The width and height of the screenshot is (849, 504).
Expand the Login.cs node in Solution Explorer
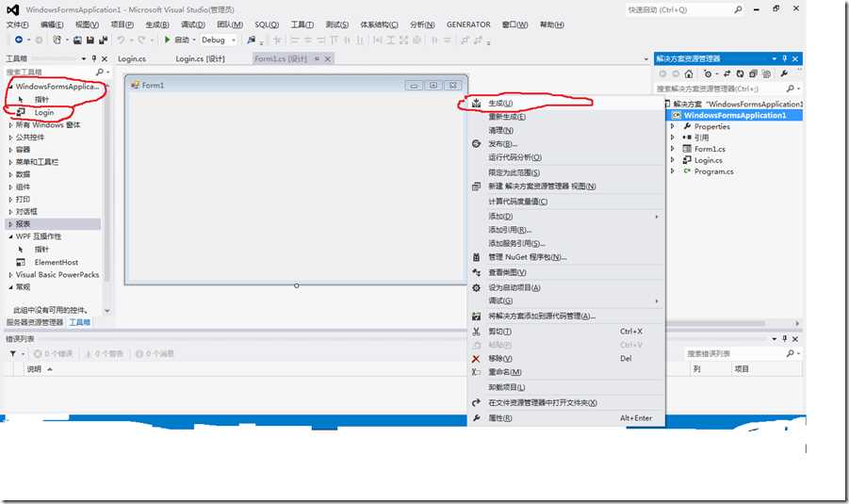[x=673, y=160]
